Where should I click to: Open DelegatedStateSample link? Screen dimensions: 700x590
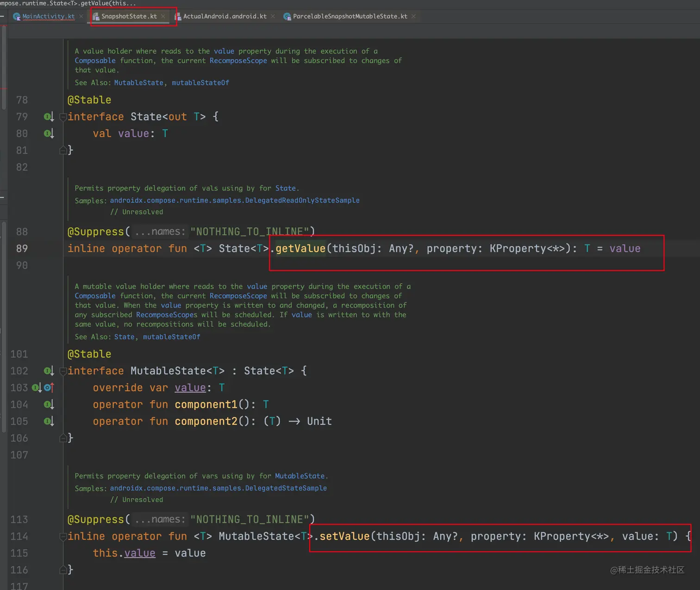click(x=218, y=488)
